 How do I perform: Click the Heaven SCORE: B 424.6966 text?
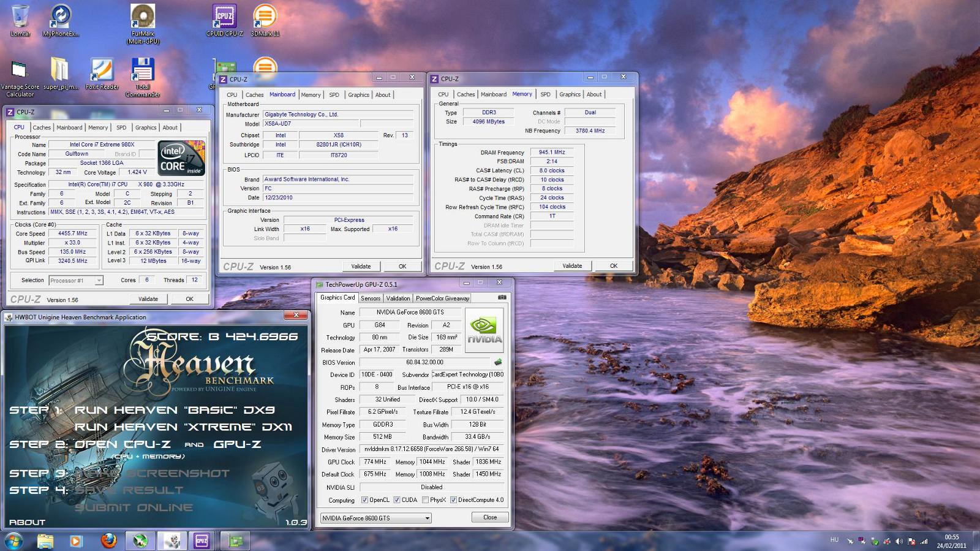coord(222,336)
